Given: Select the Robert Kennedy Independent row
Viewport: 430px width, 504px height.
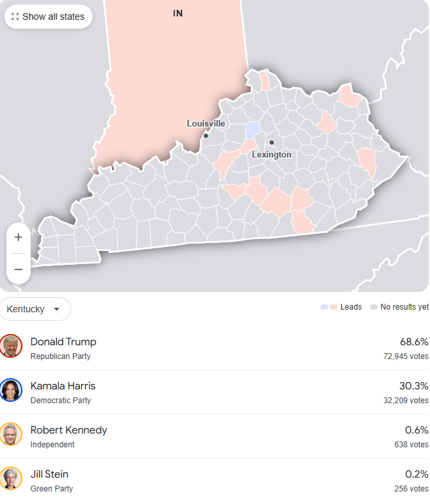Looking at the screenshot, I should coord(214,436).
